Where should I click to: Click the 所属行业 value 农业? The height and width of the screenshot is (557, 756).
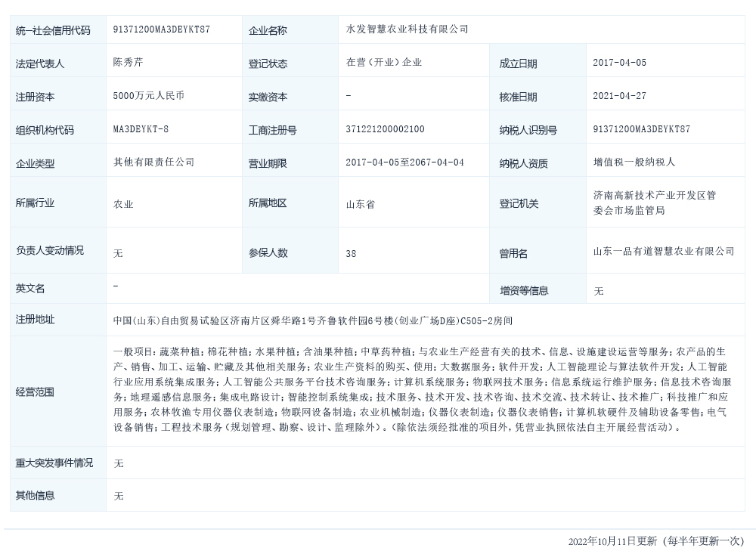point(123,204)
